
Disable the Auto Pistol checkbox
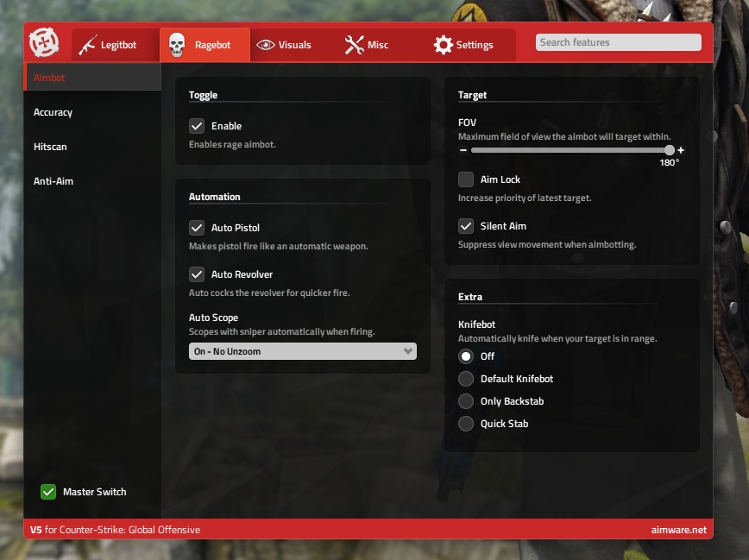pyautogui.click(x=197, y=228)
